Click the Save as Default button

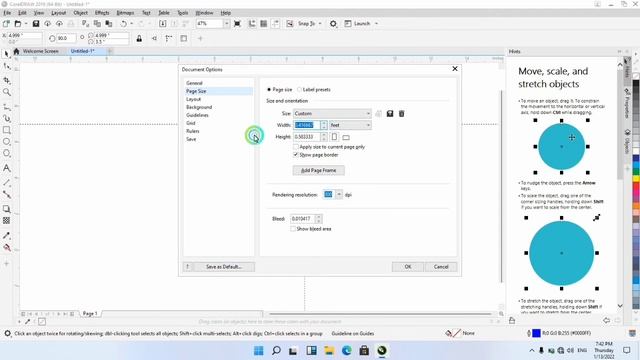[x=223, y=267]
